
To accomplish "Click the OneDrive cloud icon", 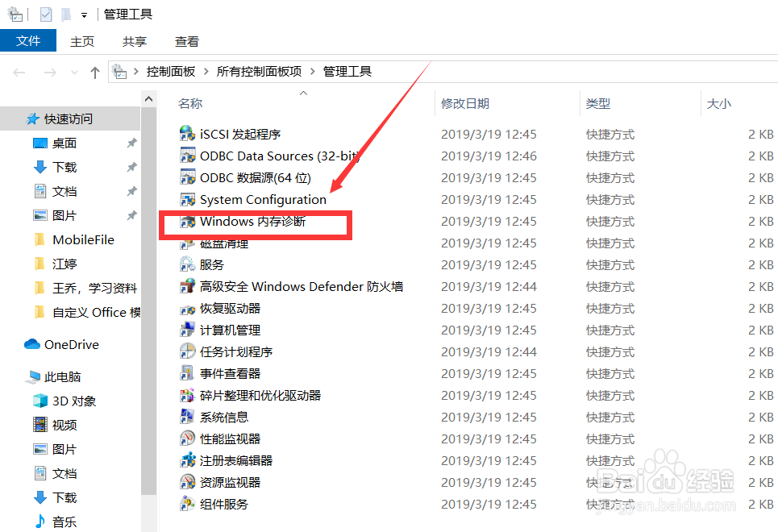I will click(x=32, y=344).
